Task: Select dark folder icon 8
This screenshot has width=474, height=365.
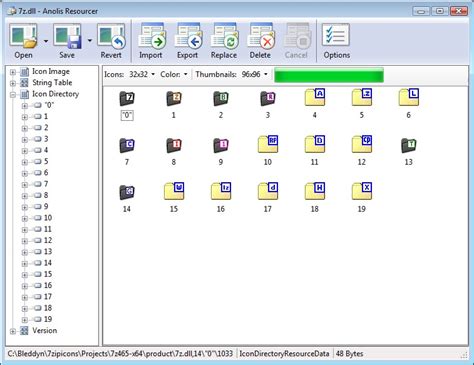Action: point(174,145)
